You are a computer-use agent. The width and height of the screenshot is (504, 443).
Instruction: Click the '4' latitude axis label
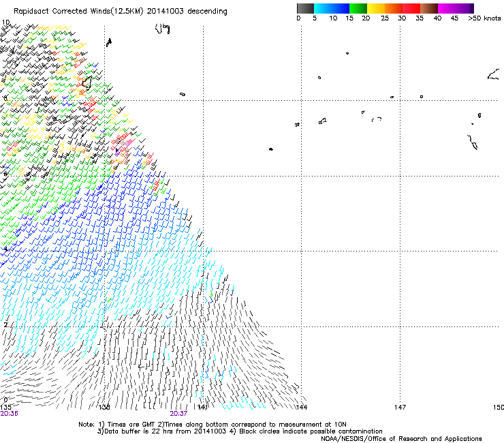click(x=5, y=249)
